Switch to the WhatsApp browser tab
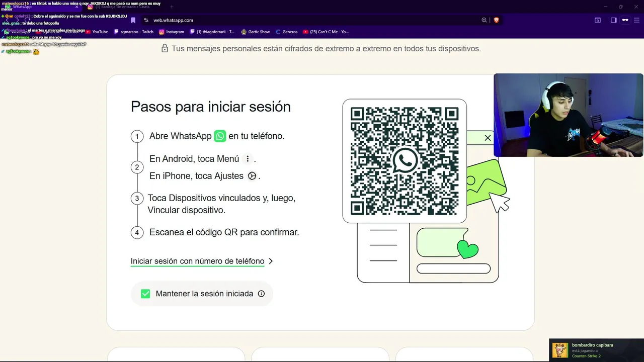Screen dimensions: 644x362 tap(40, 7)
